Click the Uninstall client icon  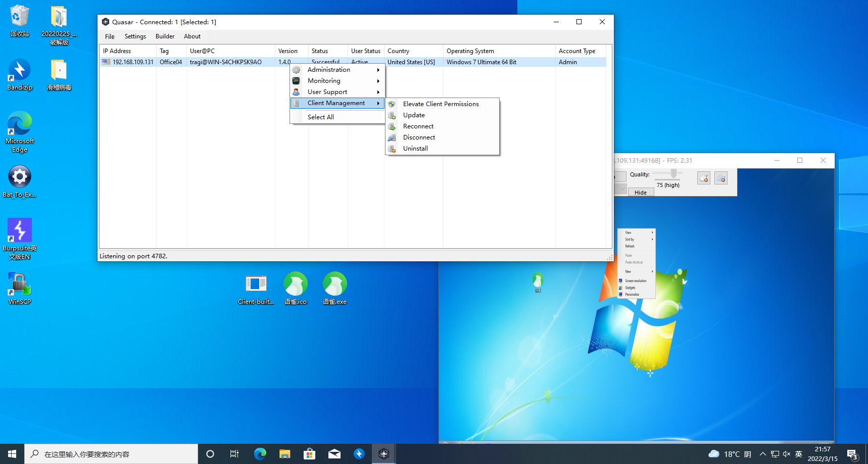(392, 149)
